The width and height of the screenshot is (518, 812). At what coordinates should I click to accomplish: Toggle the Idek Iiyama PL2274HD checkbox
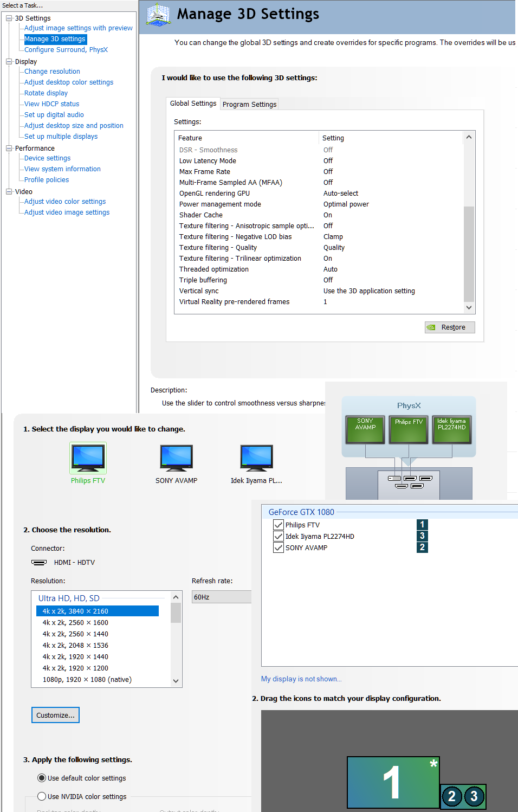(x=279, y=536)
